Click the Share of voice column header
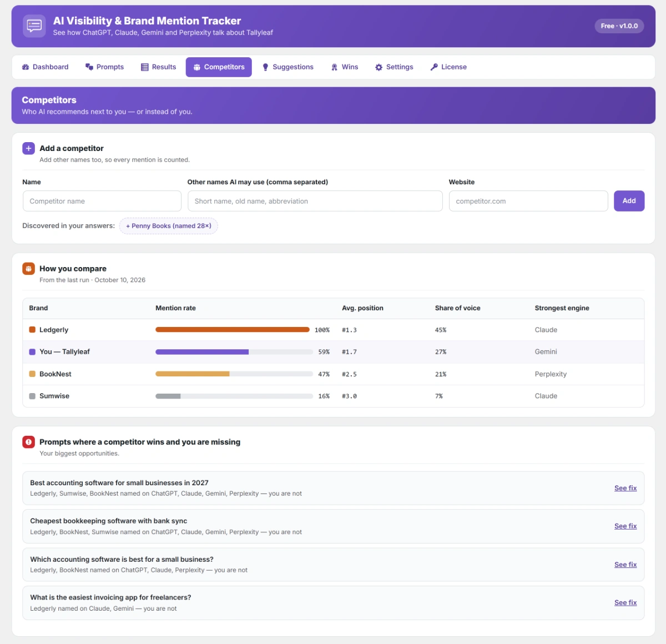This screenshot has width=666, height=644. (x=458, y=308)
